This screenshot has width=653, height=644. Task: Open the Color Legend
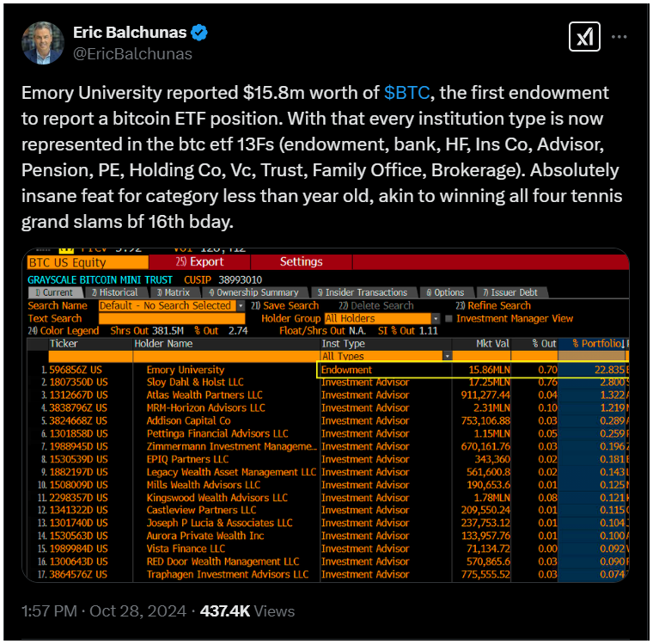tap(64, 331)
